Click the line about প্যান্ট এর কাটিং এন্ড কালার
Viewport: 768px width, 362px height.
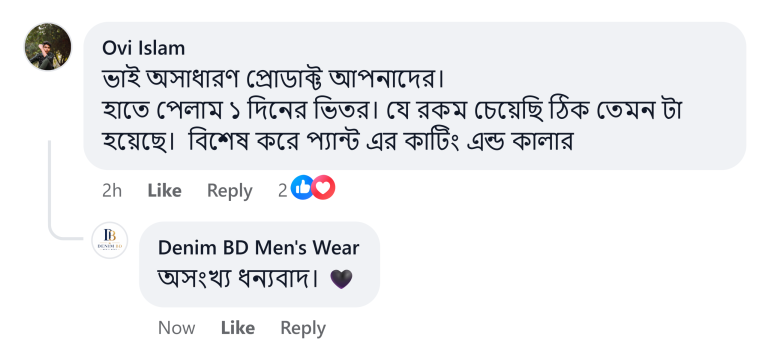337,143
